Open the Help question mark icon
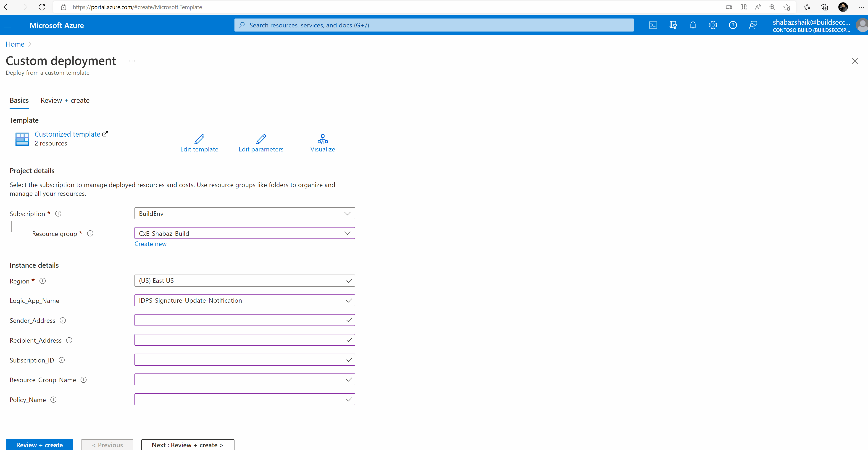 733,25
